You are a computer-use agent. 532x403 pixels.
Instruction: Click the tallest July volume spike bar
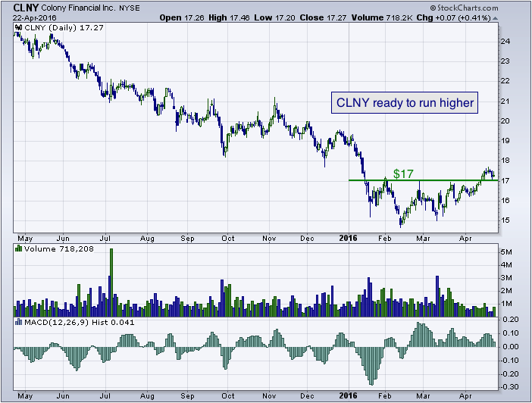pyautogui.click(x=111, y=283)
